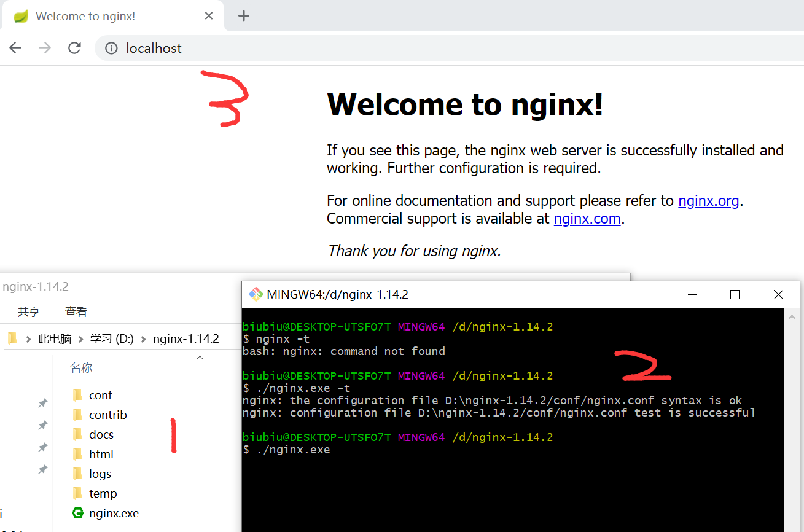Screen dimensions: 804x532
Task: Expand breadcrumb chevron after 此电脑
Action: [x=81, y=339]
